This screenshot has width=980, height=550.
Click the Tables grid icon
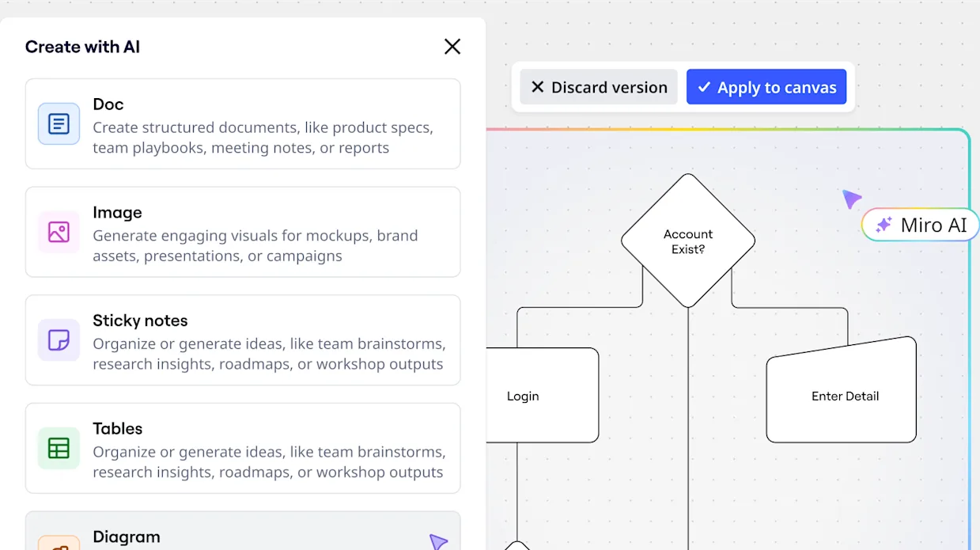[59, 448]
